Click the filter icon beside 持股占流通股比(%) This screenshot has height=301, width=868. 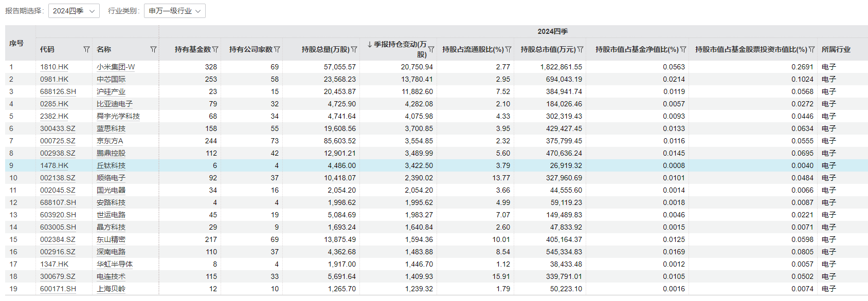click(508, 49)
